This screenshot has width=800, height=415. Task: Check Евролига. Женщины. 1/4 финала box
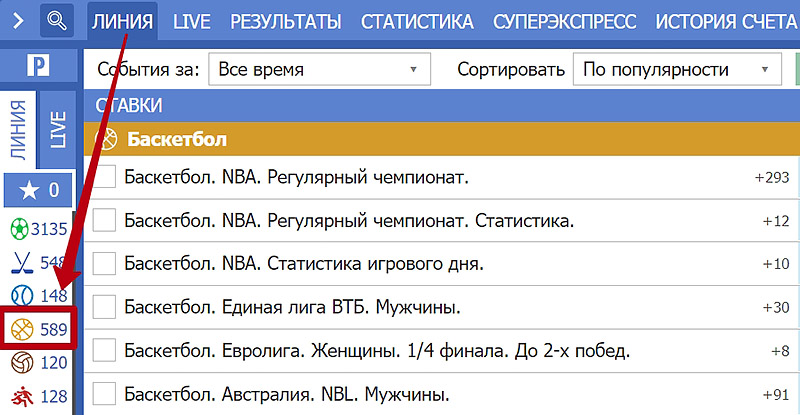click(x=104, y=350)
